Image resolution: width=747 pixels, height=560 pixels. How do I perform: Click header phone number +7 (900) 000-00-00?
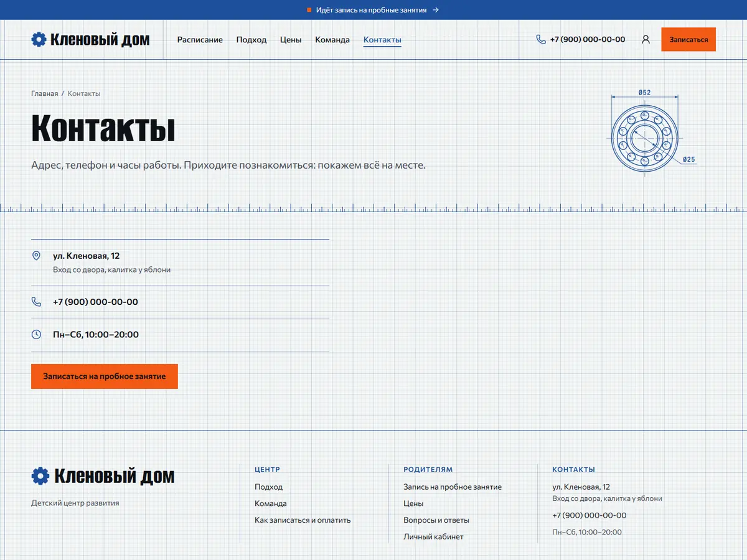pos(588,39)
